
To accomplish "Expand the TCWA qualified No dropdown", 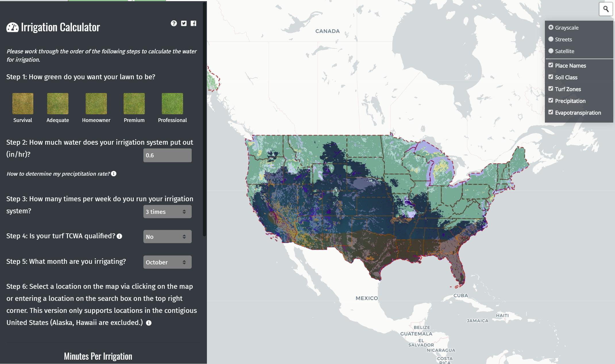I will click(x=167, y=237).
